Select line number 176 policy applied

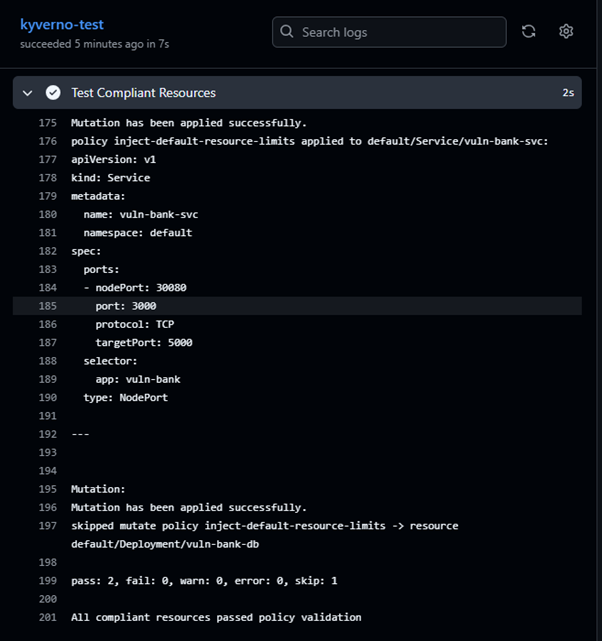(48, 141)
